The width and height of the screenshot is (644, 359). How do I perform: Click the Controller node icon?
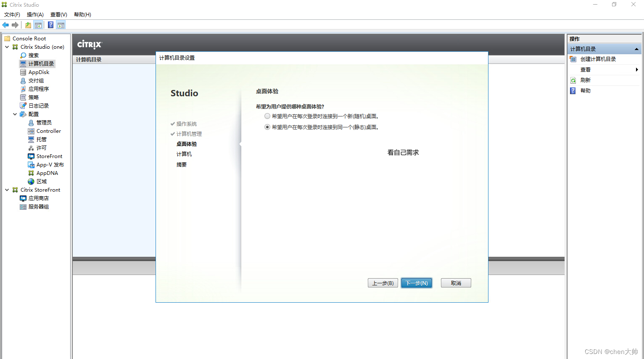tap(31, 131)
